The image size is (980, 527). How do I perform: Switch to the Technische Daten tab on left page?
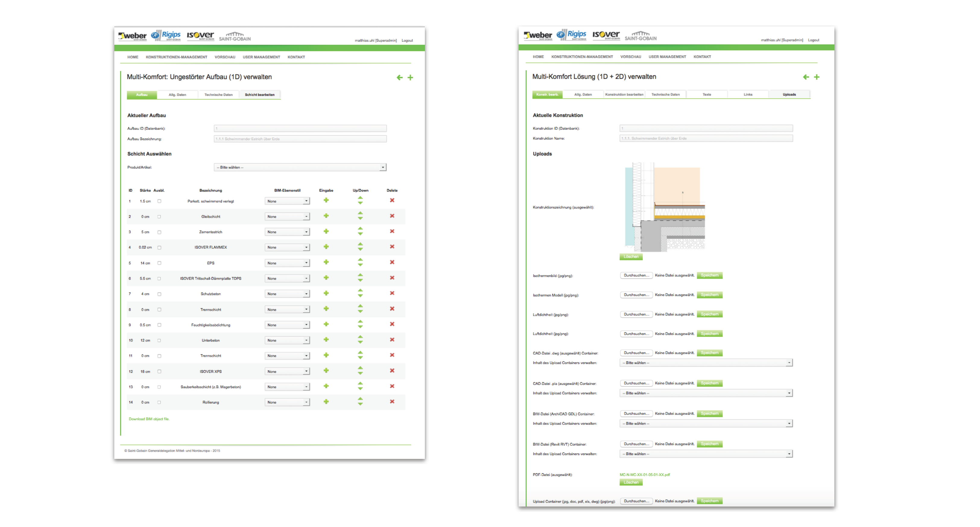(218, 95)
